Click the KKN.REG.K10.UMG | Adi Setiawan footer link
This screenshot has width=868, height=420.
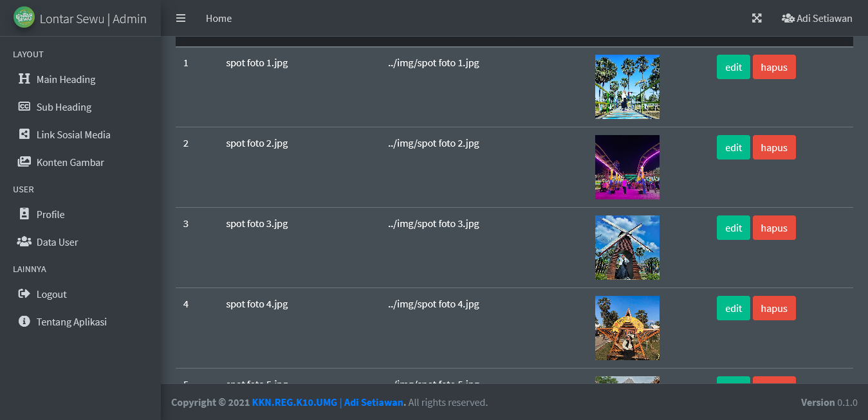point(329,403)
